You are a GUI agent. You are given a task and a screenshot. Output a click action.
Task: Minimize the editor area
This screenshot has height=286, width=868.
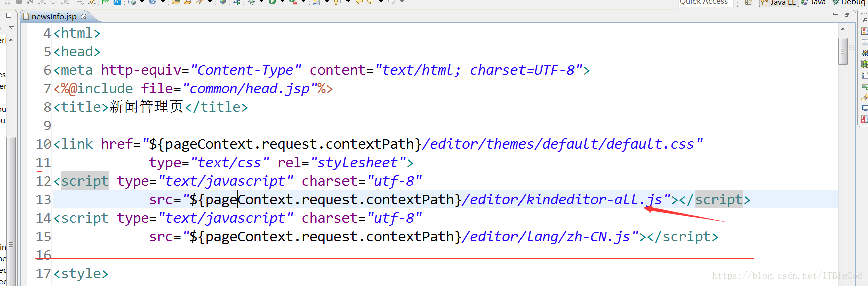click(x=836, y=15)
